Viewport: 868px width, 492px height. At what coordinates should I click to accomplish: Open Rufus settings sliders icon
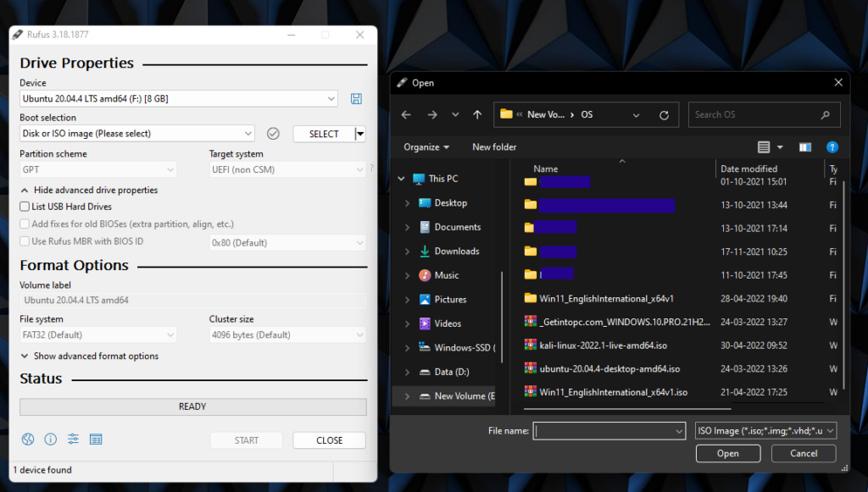73,439
